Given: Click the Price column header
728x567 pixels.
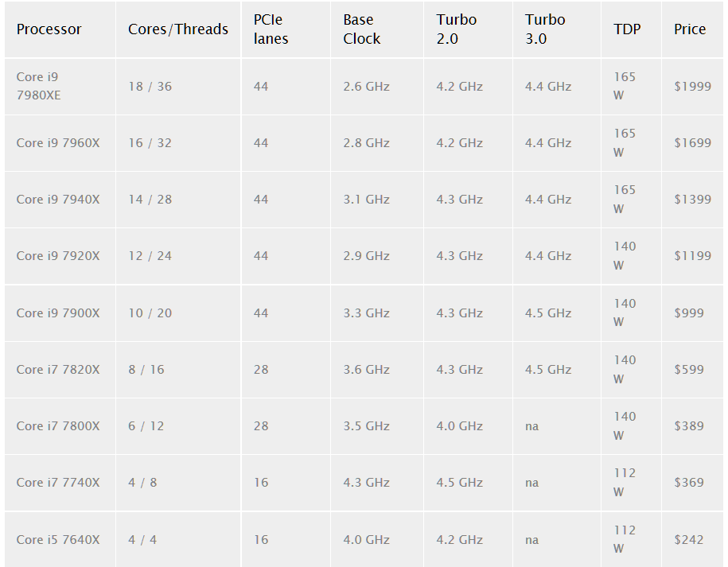Looking at the screenshot, I should 690,29.
